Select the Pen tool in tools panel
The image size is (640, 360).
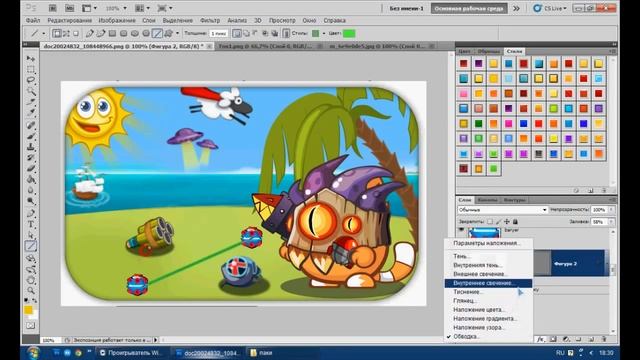(31, 213)
